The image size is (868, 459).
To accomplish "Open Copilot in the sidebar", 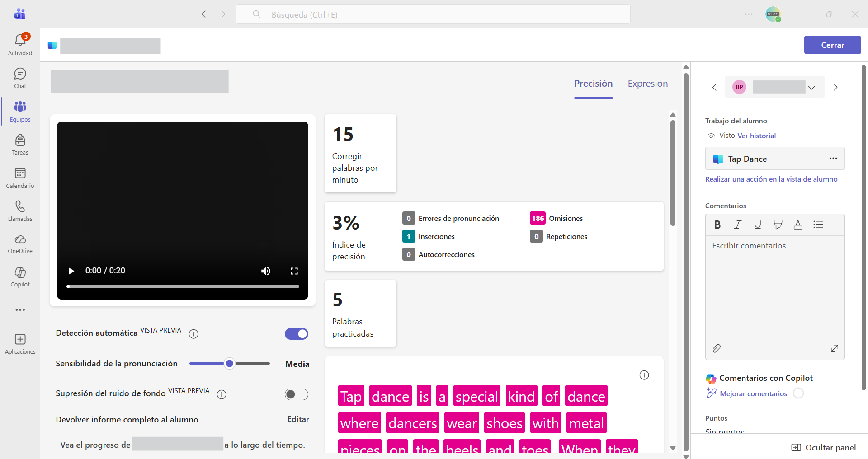I will pyautogui.click(x=20, y=277).
